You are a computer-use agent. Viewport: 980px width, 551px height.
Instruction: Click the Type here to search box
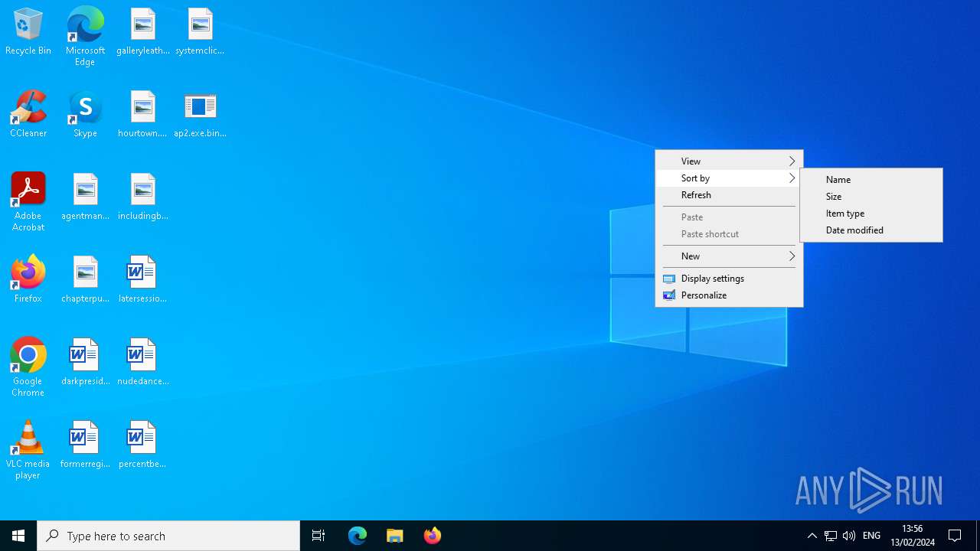coord(168,536)
